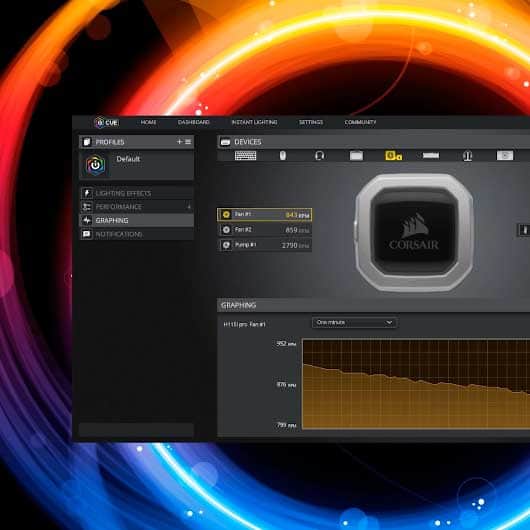The image size is (530, 530).
Task: Open LIGHTING EFFECTS section
Action: click(x=137, y=193)
